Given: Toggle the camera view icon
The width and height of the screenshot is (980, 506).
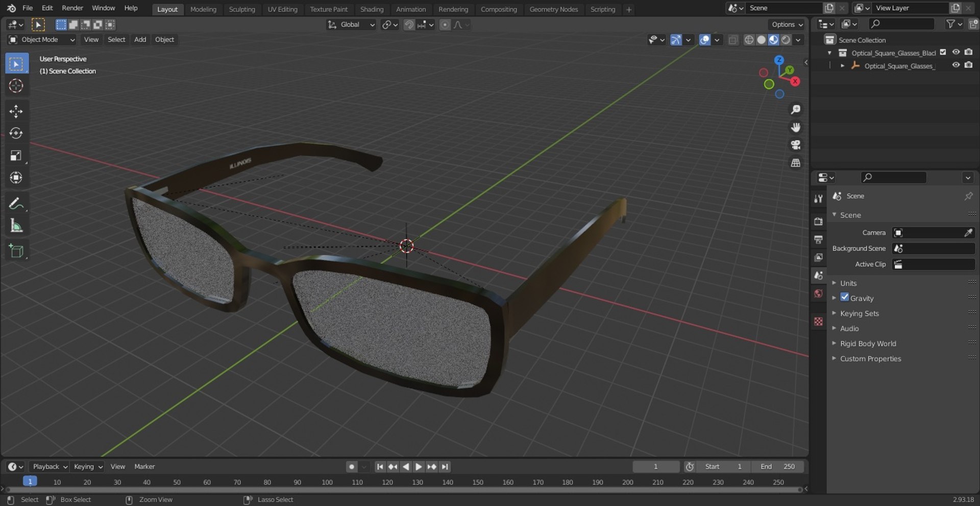Looking at the screenshot, I should [x=795, y=145].
